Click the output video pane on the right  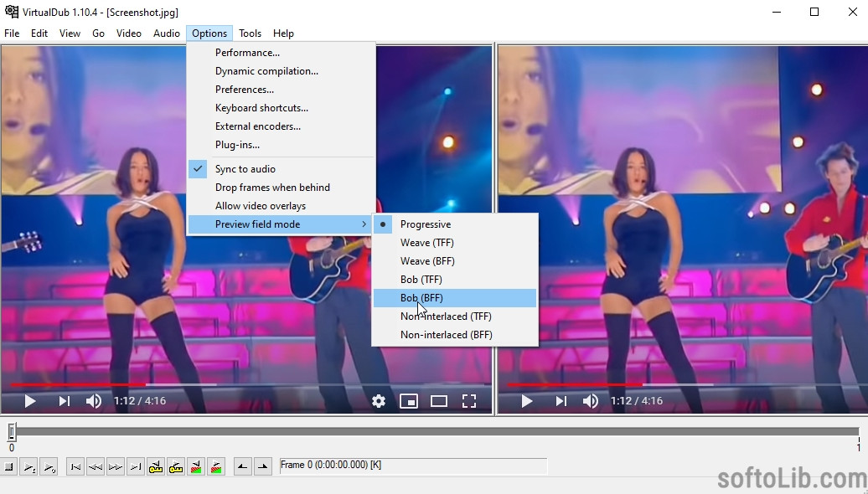point(682,229)
